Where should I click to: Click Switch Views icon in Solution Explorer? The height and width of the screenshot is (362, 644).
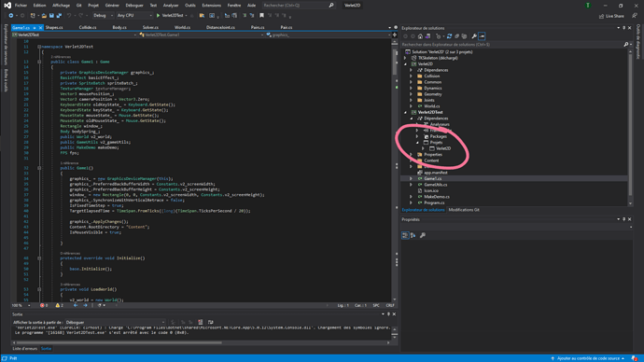[x=427, y=36]
